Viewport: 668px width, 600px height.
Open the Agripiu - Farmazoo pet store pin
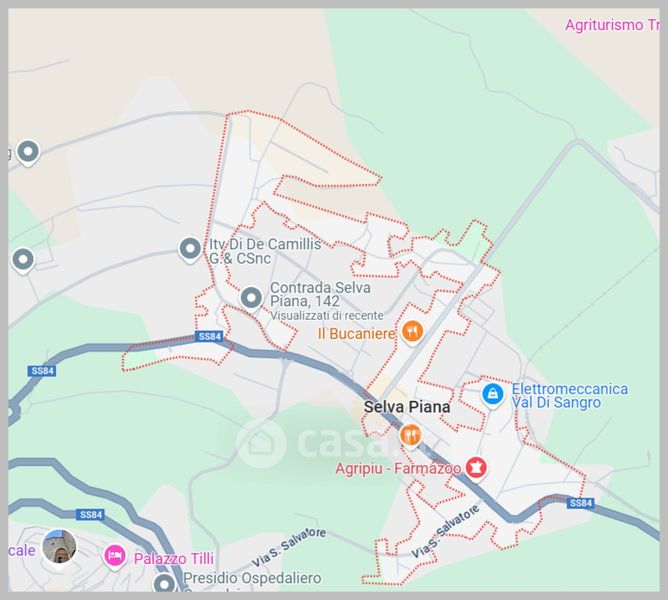pyautogui.click(x=476, y=468)
